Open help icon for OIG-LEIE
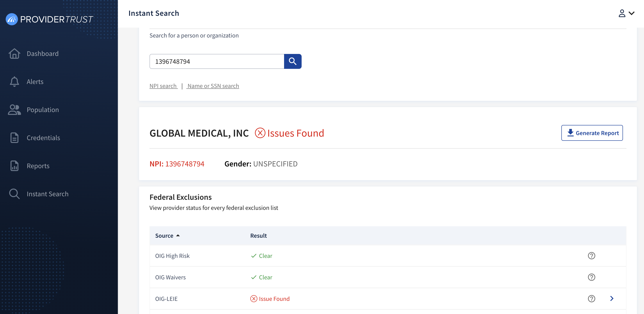The height and width of the screenshot is (314, 644). 591,299
